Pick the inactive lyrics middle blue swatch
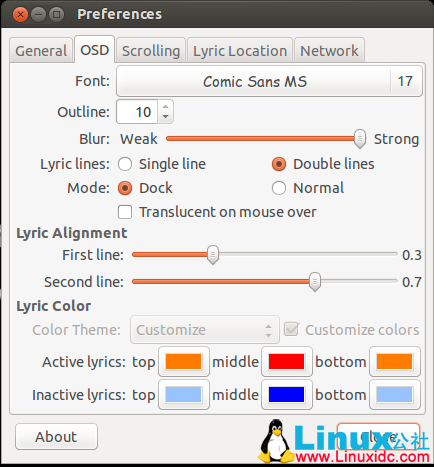The height and width of the screenshot is (467, 434). coord(287,395)
